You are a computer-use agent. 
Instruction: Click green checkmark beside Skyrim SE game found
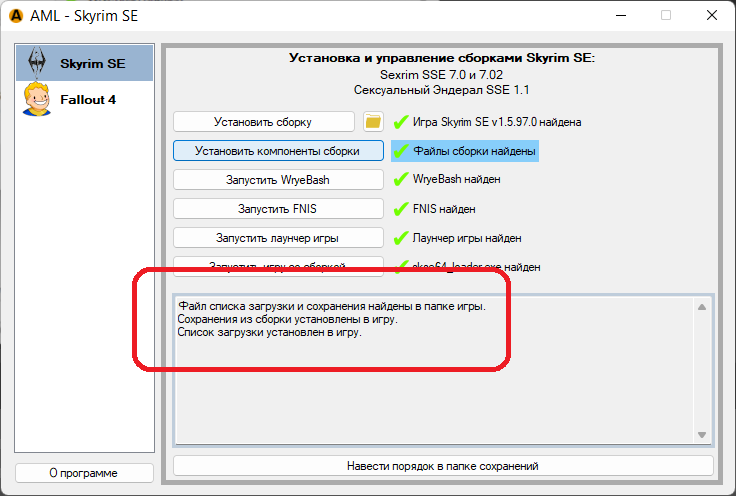pyautogui.click(x=401, y=122)
